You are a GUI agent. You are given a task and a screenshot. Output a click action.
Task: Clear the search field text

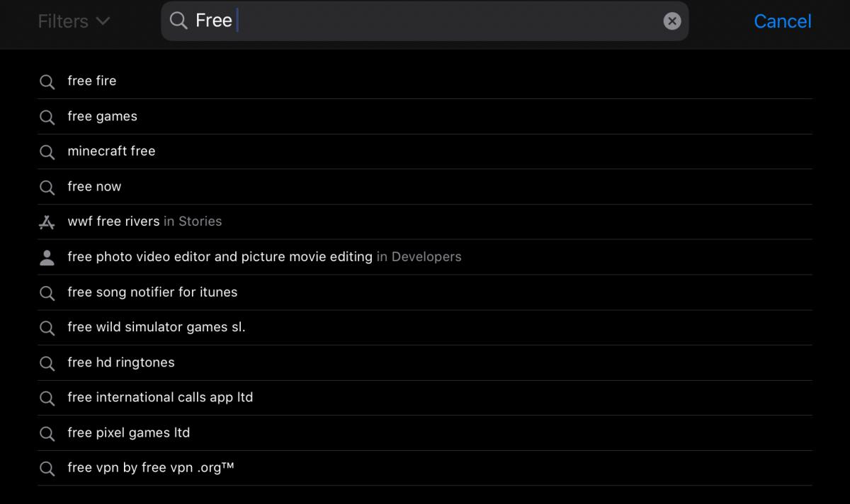(x=671, y=21)
